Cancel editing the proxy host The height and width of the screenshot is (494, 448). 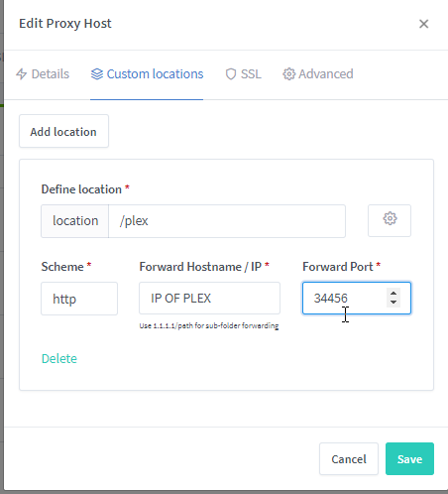[x=349, y=459]
